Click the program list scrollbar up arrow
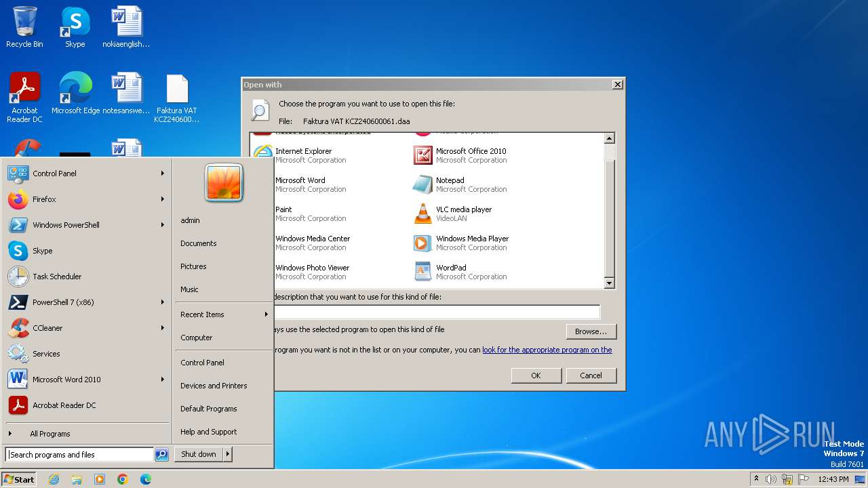868x488 pixels. tap(609, 138)
